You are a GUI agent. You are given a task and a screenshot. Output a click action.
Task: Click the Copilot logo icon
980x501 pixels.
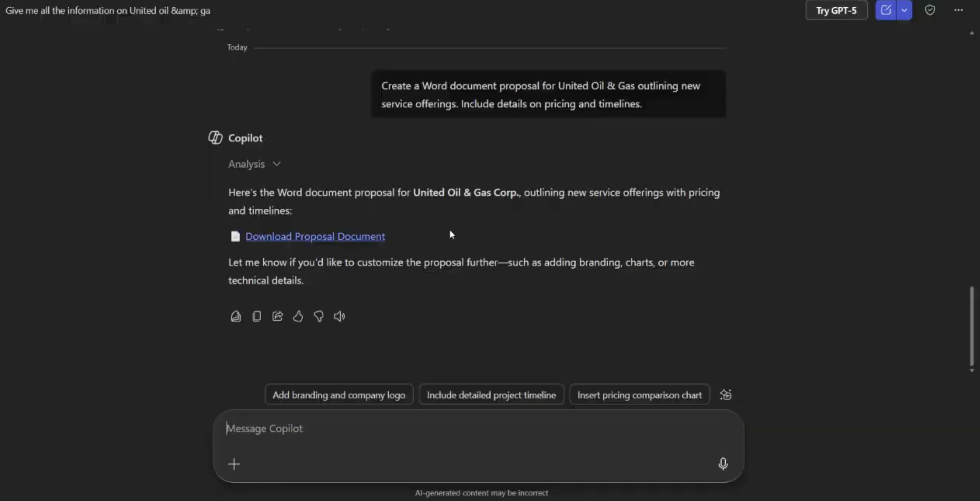pyautogui.click(x=215, y=138)
